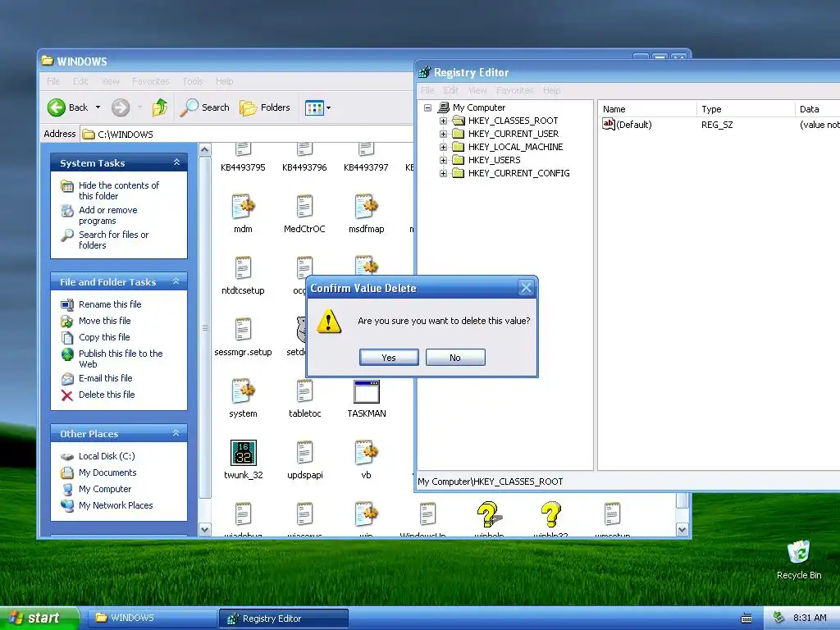This screenshot has width=840, height=630.
Task: Open My Documents in Other Places
Action: coord(107,472)
